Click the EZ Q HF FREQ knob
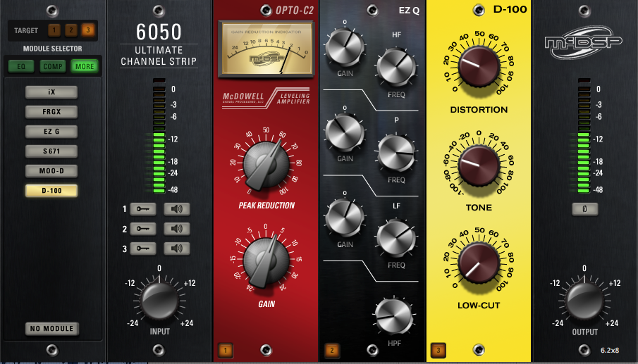The width and height of the screenshot is (638, 364). pyautogui.click(x=396, y=67)
